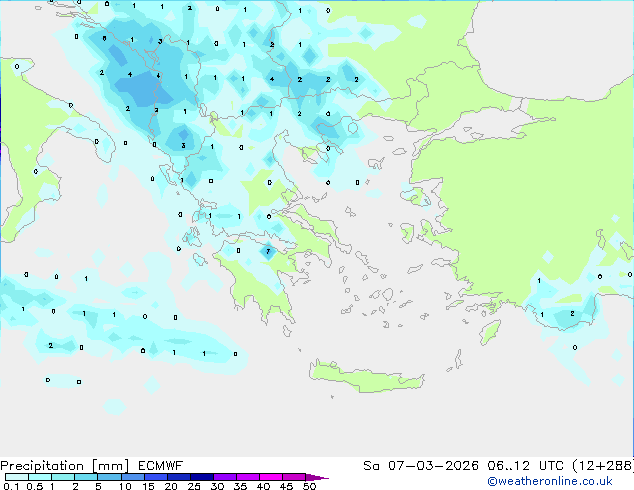The width and height of the screenshot is (634, 490).
Task: Click the legend value '0.5'
Action: 35,486
